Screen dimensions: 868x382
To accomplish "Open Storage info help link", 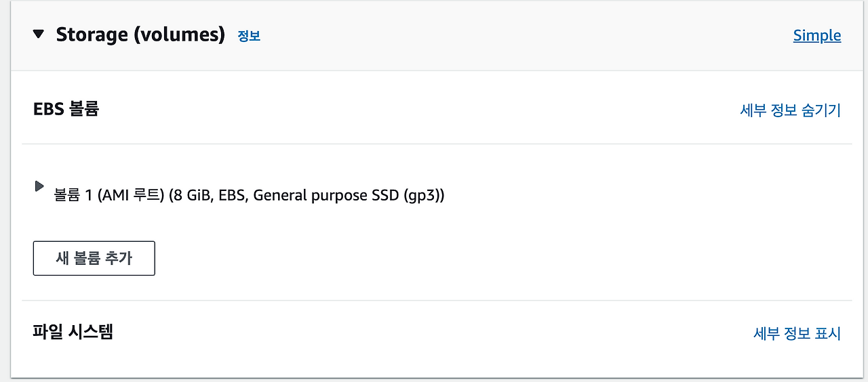I will [249, 36].
